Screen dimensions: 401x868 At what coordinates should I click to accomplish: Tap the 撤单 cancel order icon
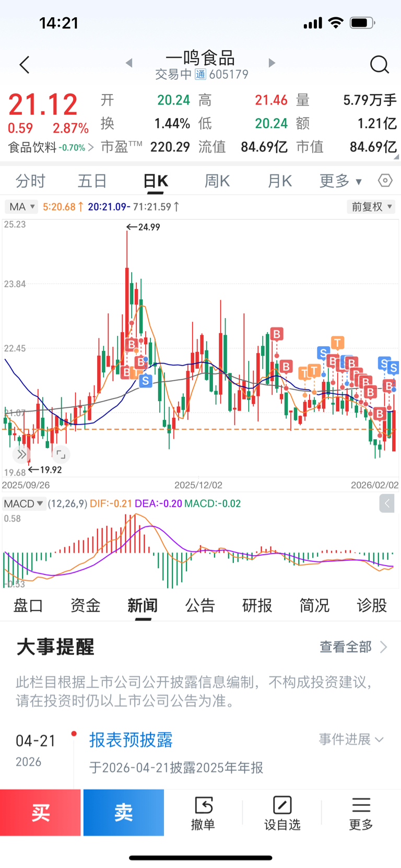coord(203,805)
